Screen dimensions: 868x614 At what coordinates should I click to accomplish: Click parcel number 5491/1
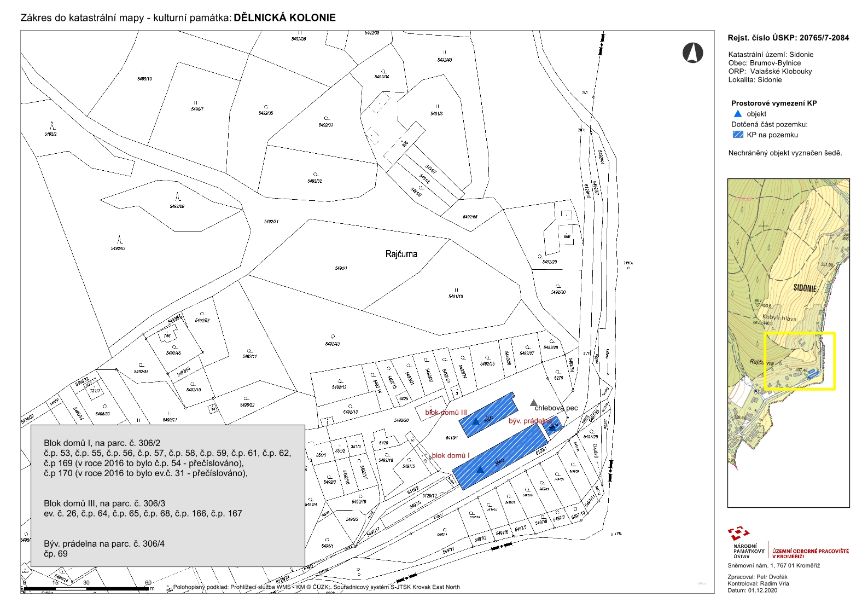(x=341, y=268)
